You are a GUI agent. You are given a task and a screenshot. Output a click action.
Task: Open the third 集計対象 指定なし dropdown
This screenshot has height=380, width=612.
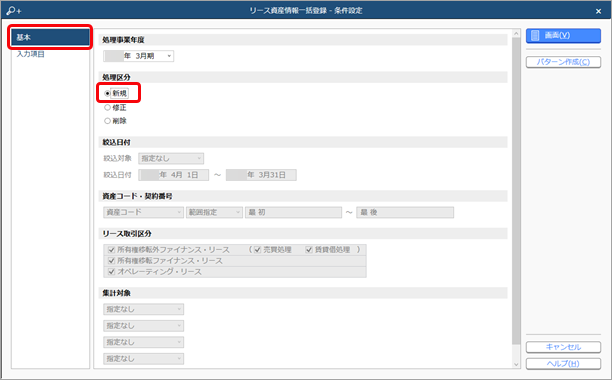pyautogui.click(x=144, y=342)
